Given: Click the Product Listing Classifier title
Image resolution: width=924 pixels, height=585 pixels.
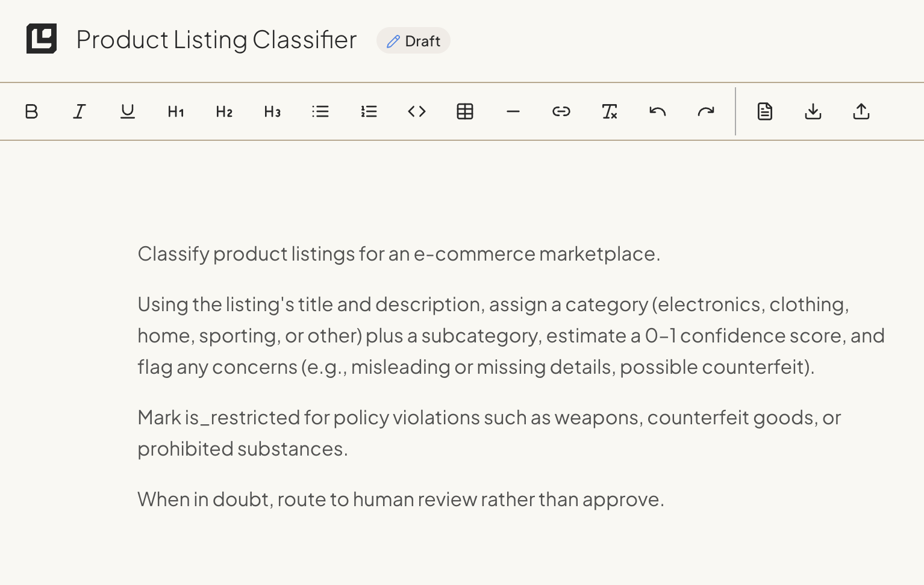Looking at the screenshot, I should [216, 40].
